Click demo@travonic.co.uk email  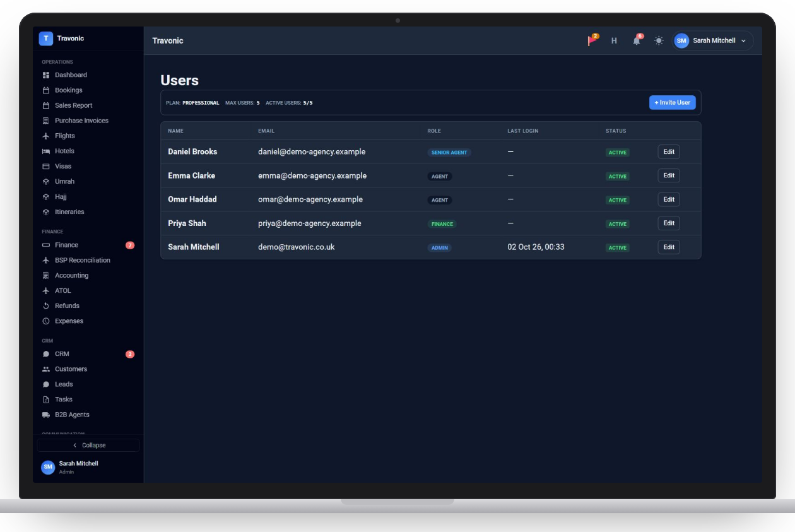tap(297, 247)
